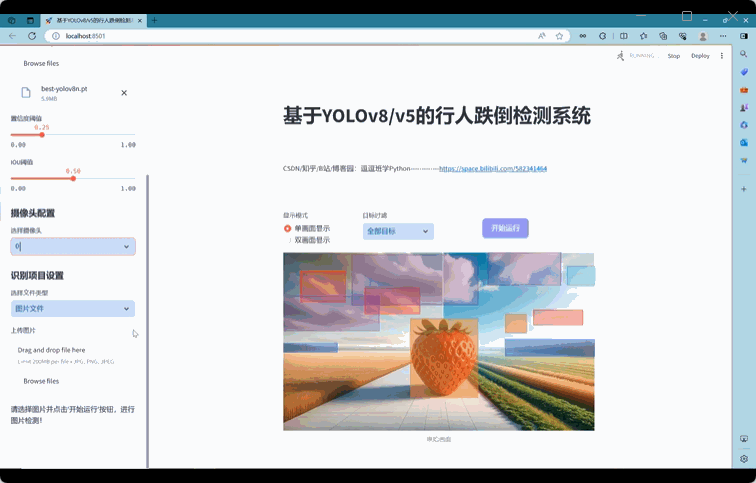Open the camera selection dropdown showing 0
756x483 pixels.
[73, 246]
